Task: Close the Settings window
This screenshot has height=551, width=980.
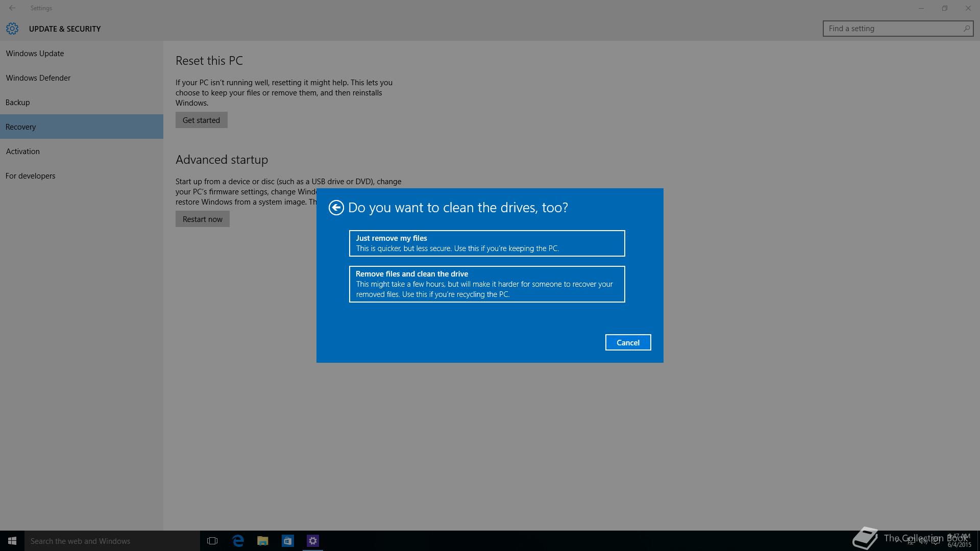Action: (968, 8)
